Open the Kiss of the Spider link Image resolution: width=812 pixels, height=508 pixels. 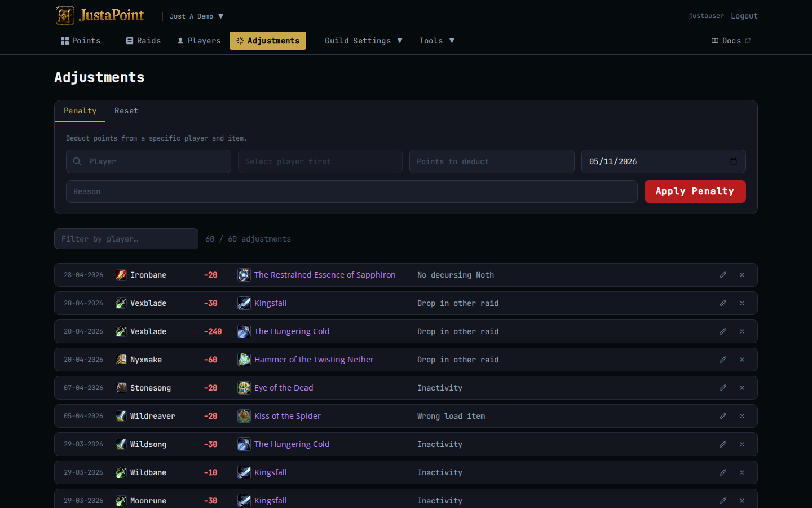click(287, 416)
